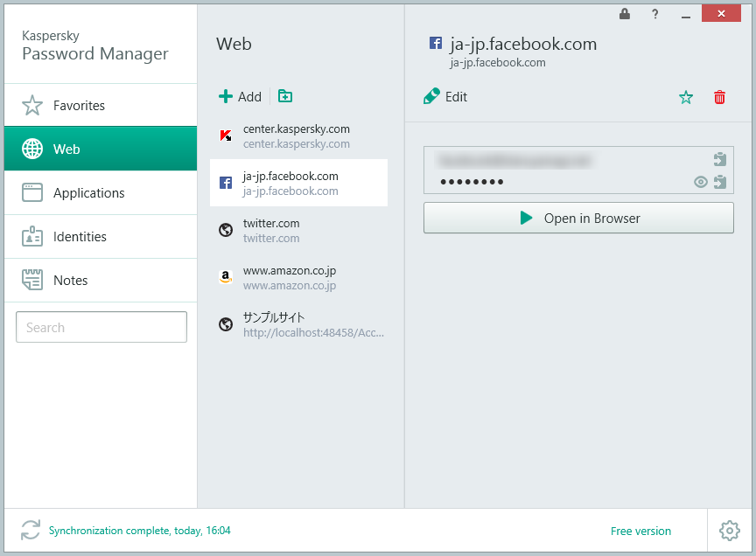Open settings via the gear icon
The width and height of the screenshot is (756, 556).
coord(729,531)
